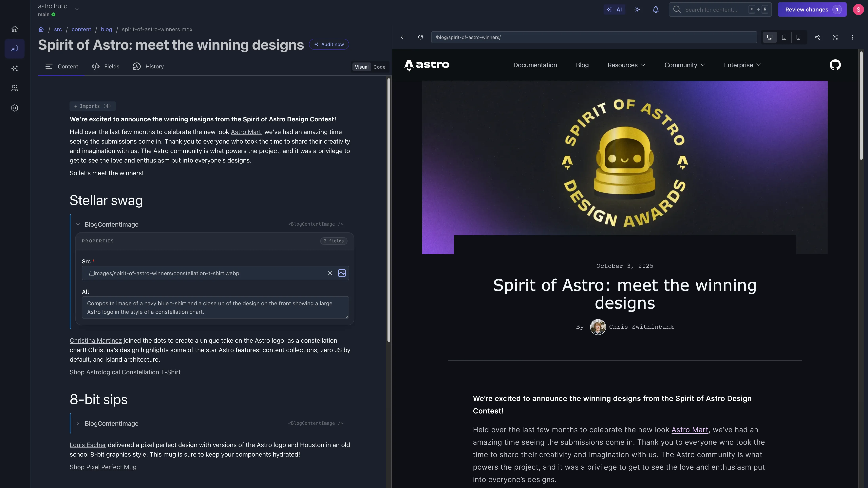Open the team members icon in sidebar

coord(14,88)
